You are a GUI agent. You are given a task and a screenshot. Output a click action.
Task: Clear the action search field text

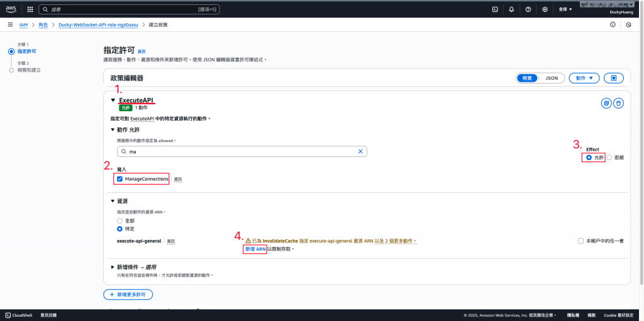(360, 151)
